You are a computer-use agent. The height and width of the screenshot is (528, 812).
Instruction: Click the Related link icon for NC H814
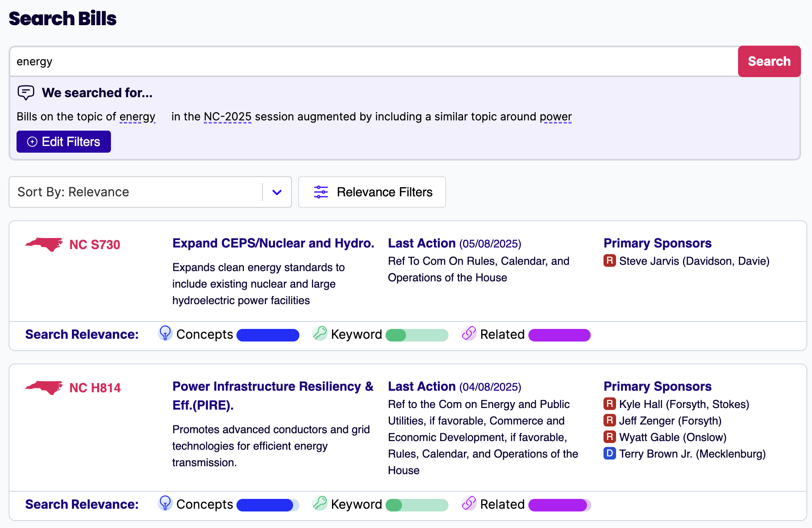click(x=469, y=503)
